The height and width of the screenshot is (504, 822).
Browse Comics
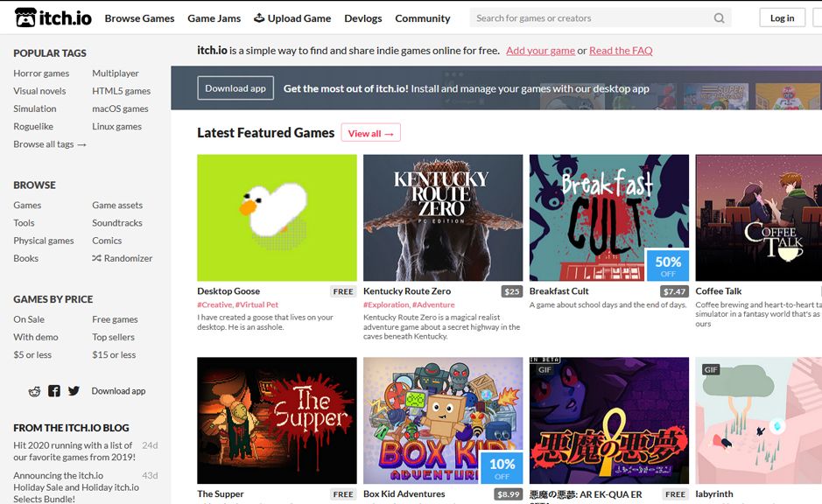(x=107, y=241)
